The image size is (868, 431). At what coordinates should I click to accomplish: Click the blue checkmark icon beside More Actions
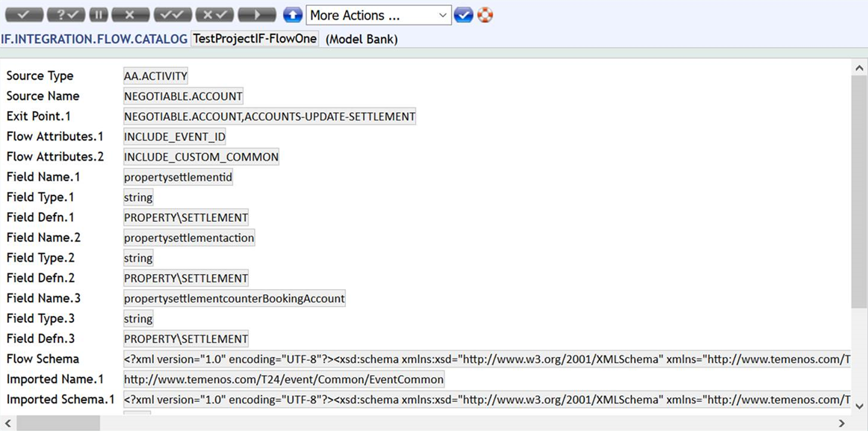pos(463,15)
